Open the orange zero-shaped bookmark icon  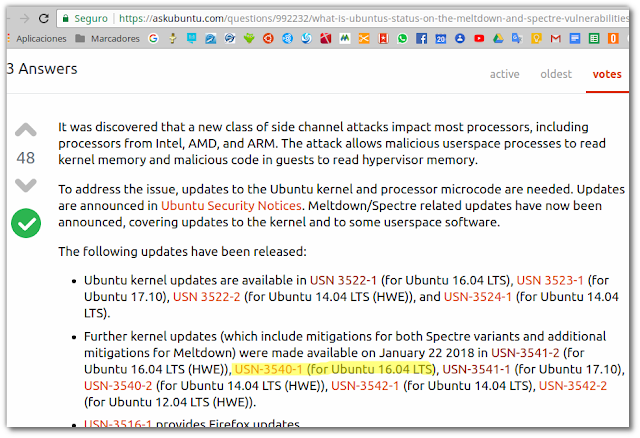(613, 39)
